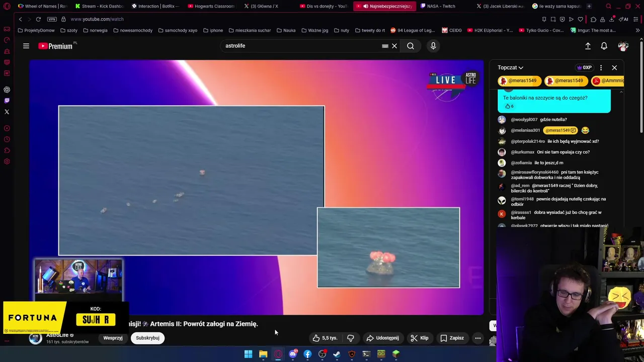The width and height of the screenshot is (644, 362).
Task: Run the search with magnifier button
Action: tap(411, 46)
